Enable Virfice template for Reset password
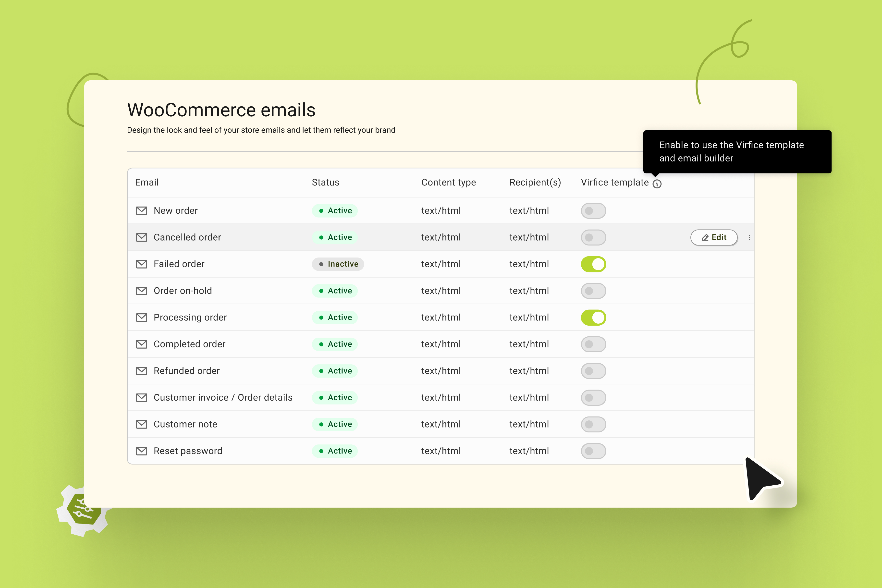The image size is (882, 588). click(593, 451)
